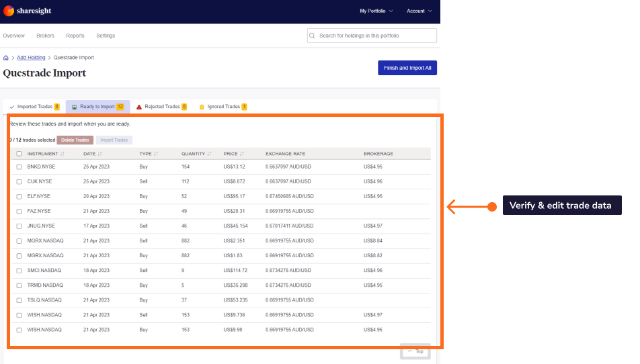The height and width of the screenshot is (364, 640).
Task: Switch to the Ready to Import tab
Action: pos(98,107)
